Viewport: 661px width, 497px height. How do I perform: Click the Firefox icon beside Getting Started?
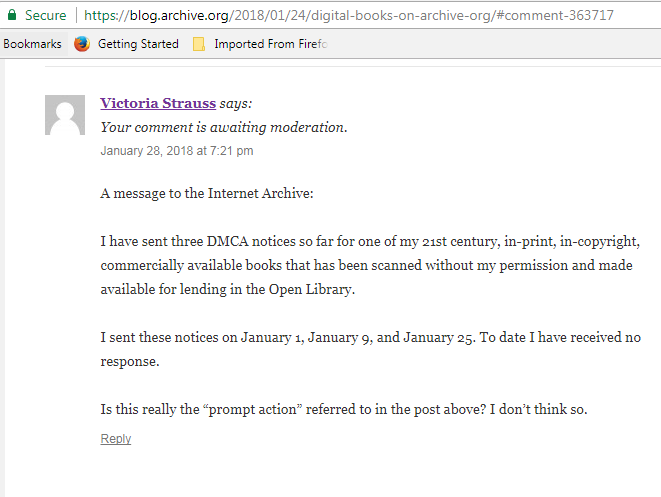click(82, 44)
